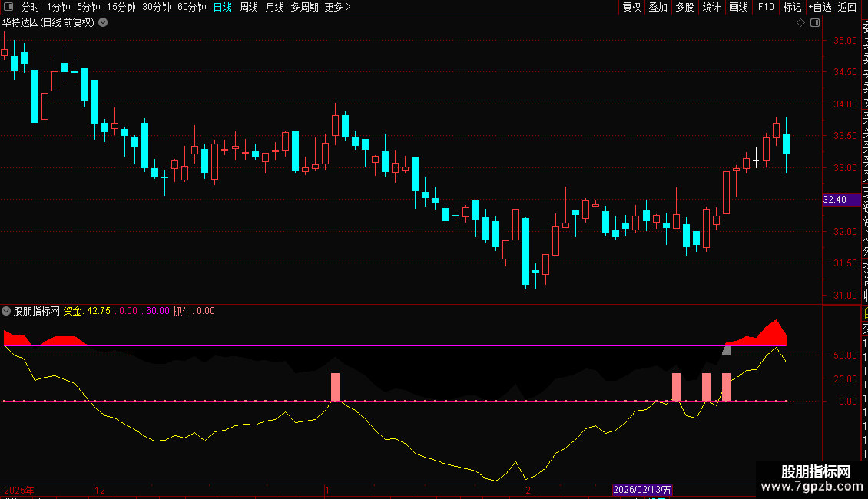Select the 60分钟 period

192,7
